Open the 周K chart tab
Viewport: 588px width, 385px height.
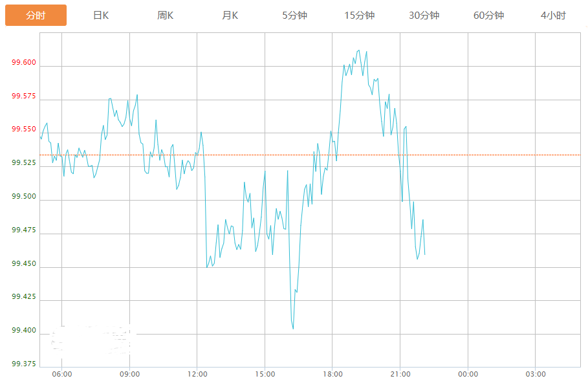tap(166, 16)
